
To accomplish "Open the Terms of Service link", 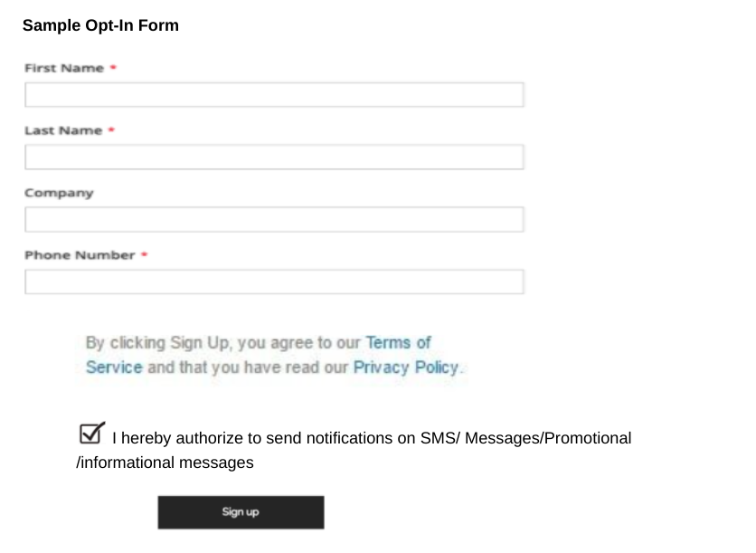I will coord(396,343).
